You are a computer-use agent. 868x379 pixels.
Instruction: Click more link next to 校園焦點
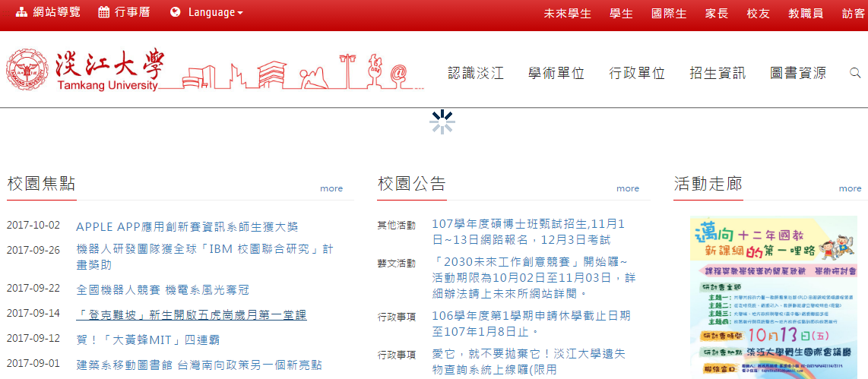(331, 188)
